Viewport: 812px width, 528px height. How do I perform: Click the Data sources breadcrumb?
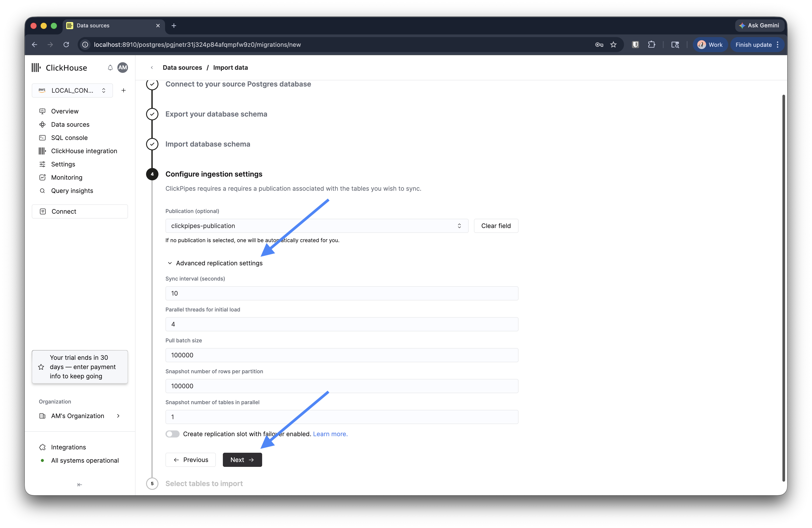click(182, 68)
